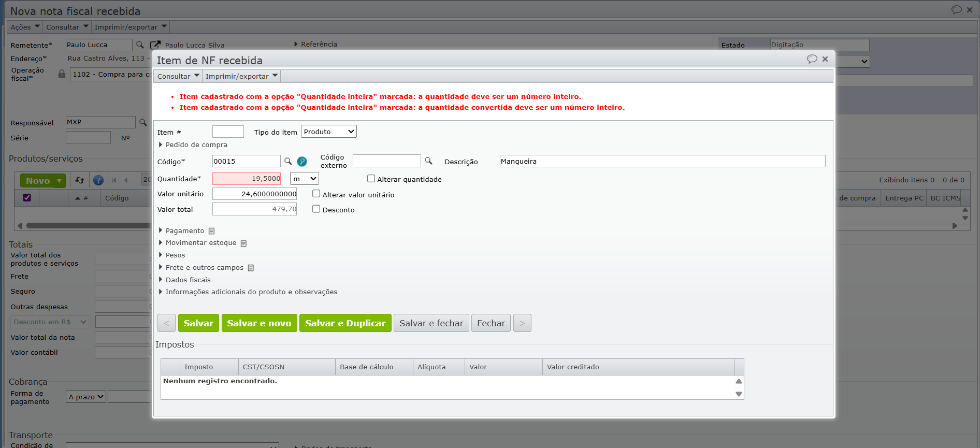Click the down arrow in Impostos table scrollbar
The image size is (980, 448).
pos(739,394)
